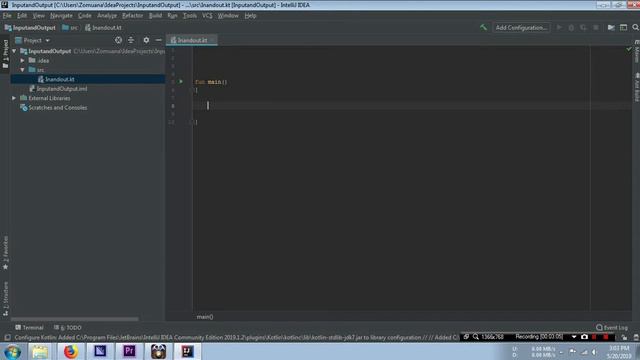Click the green inspection checkmark in editor
640x360 pixels.
(x=629, y=49)
